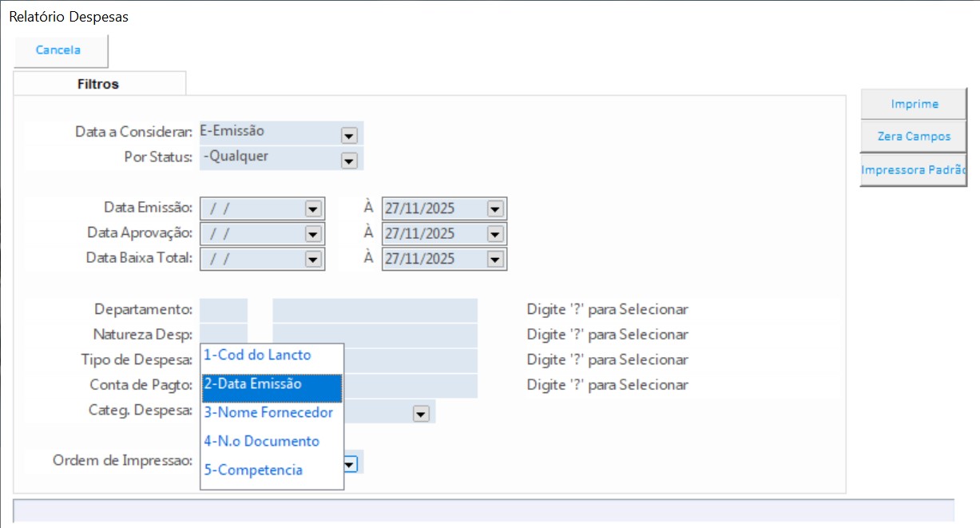
Task: Select 1-Cod do Lancto option
Action: coord(257,355)
